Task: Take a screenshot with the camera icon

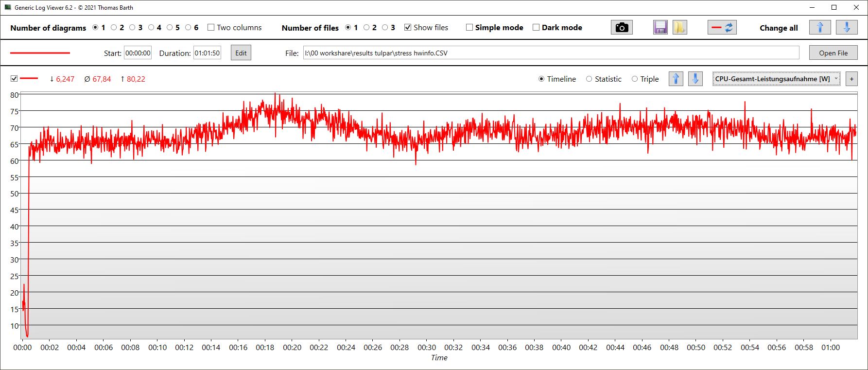Action: coord(622,28)
